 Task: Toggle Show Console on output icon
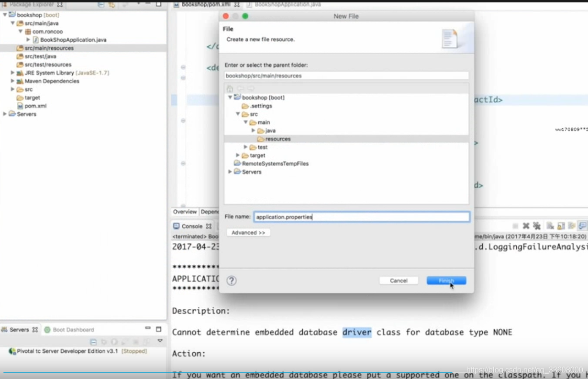[582, 226]
